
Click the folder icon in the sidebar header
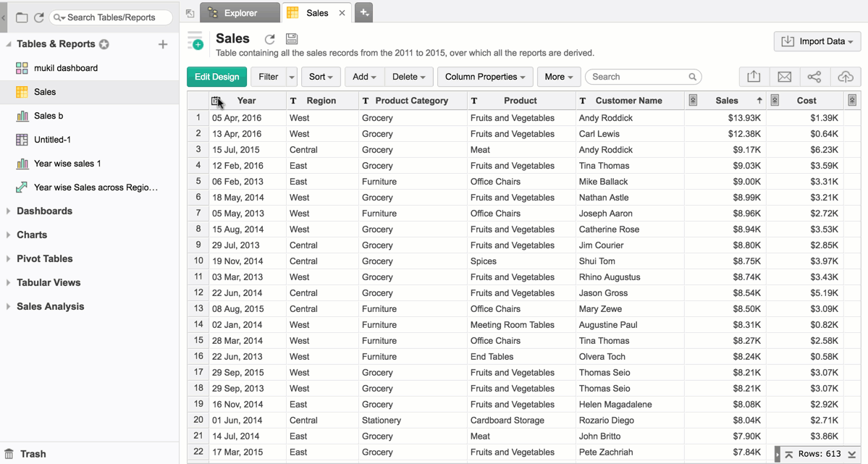22,17
